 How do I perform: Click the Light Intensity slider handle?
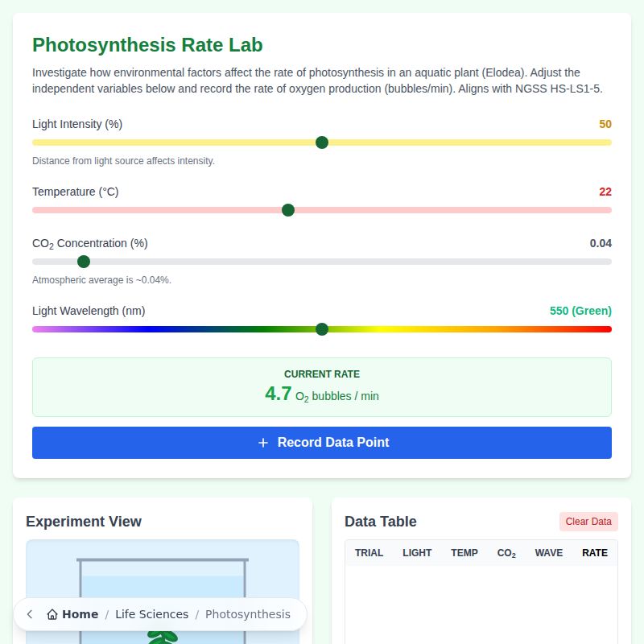point(322,142)
